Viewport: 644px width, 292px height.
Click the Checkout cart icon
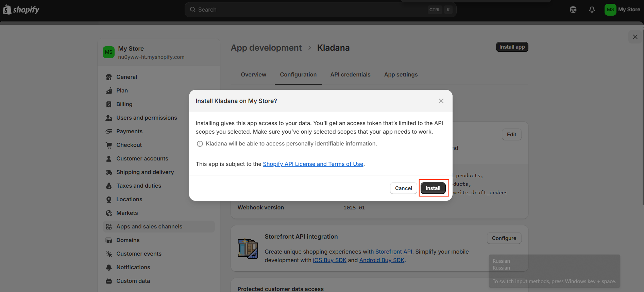coord(109,145)
